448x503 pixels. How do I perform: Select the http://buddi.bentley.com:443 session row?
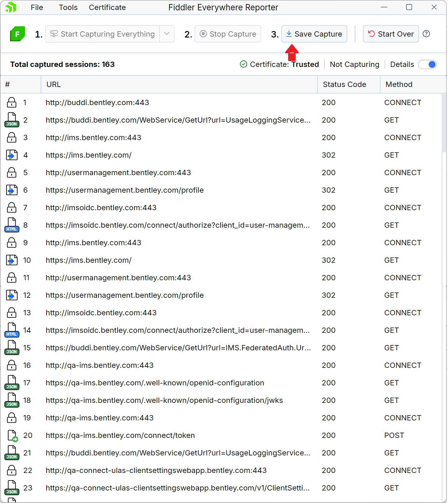221,102
